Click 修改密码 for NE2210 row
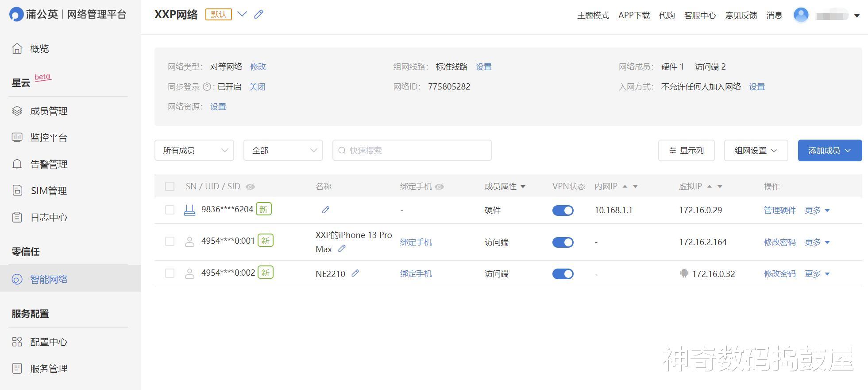Image resolution: width=868 pixels, height=390 pixels. pyautogui.click(x=780, y=274)
